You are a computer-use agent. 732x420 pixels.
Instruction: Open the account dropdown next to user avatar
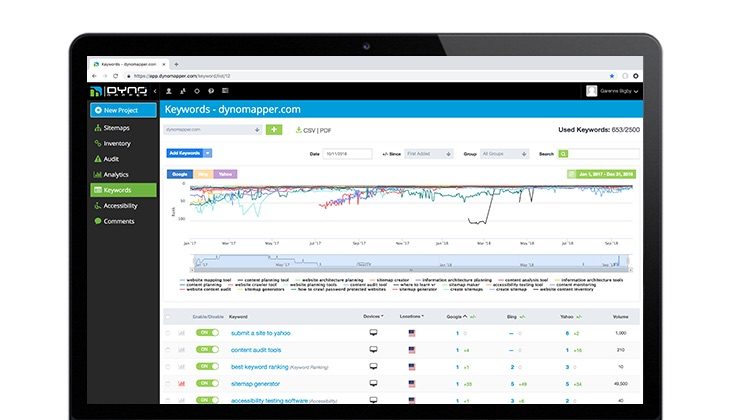tap(619, 91)
